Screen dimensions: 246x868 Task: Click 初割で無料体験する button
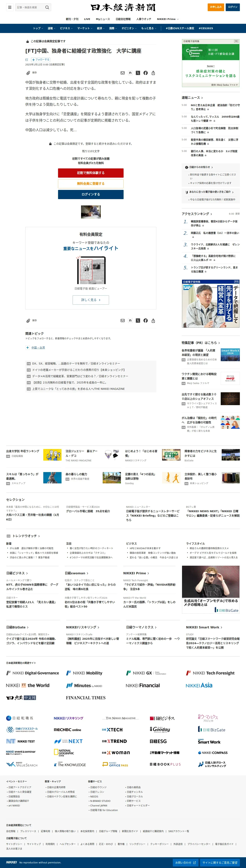click(x=90, y=173)
